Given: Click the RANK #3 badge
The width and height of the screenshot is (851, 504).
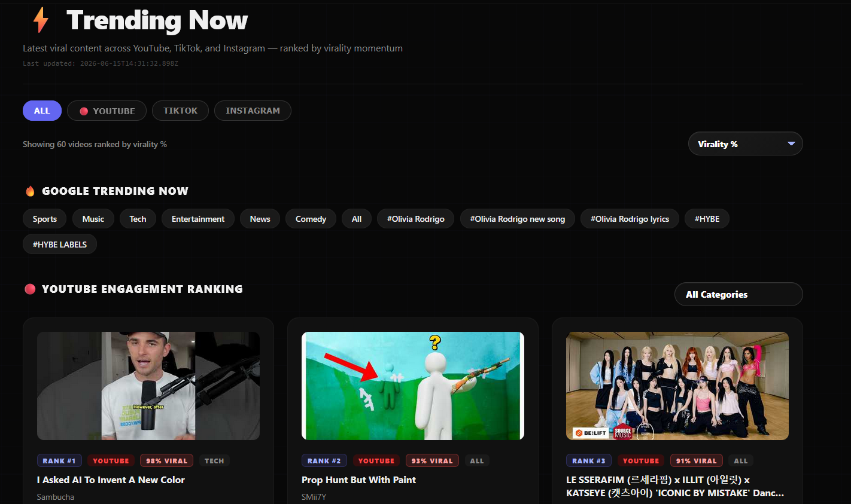Looking at the screenshot, I should pos(589,461).
